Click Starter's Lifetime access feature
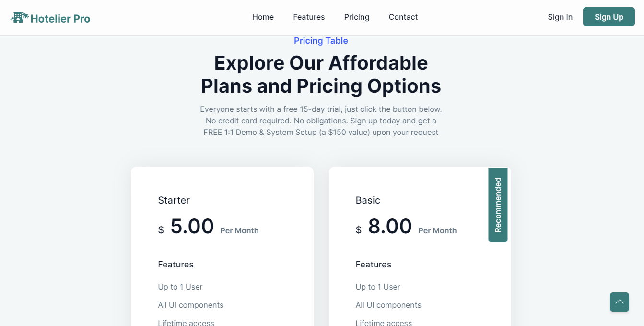This screenshot has height=326, width=644. 186,323
